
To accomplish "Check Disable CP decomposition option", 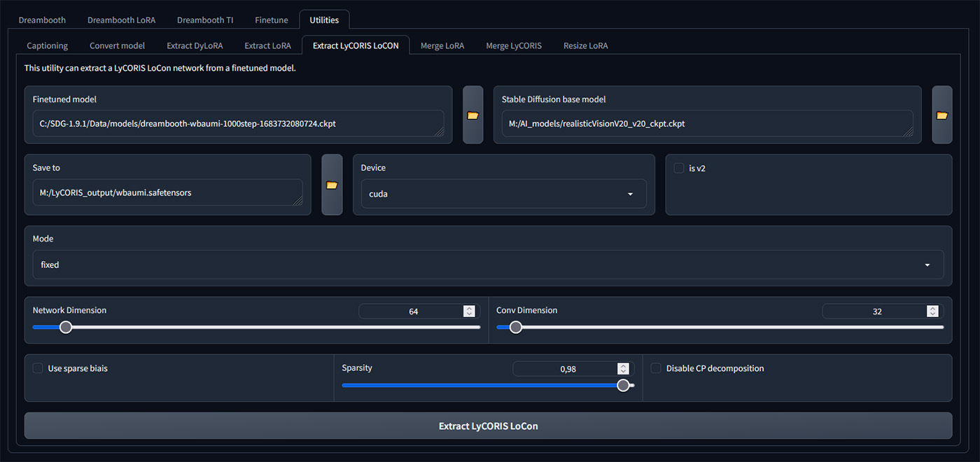I will point(656,368).
